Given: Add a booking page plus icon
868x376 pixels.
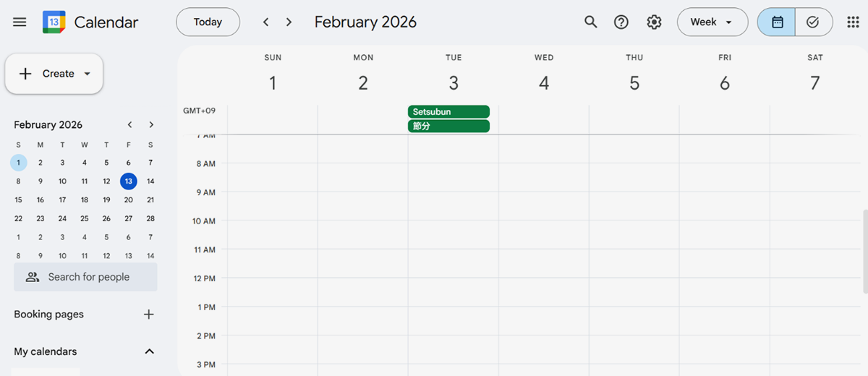Looking at the screenshot, I should (x=149, y=314).
